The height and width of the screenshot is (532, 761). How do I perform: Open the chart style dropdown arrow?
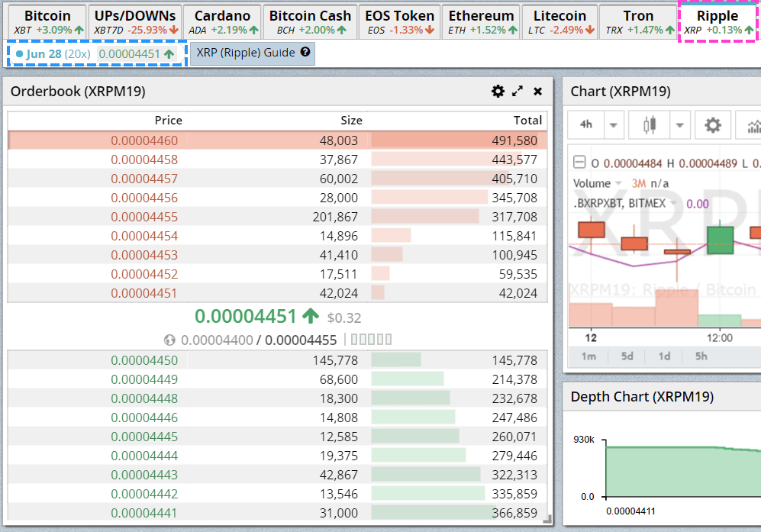coord(679,125)
